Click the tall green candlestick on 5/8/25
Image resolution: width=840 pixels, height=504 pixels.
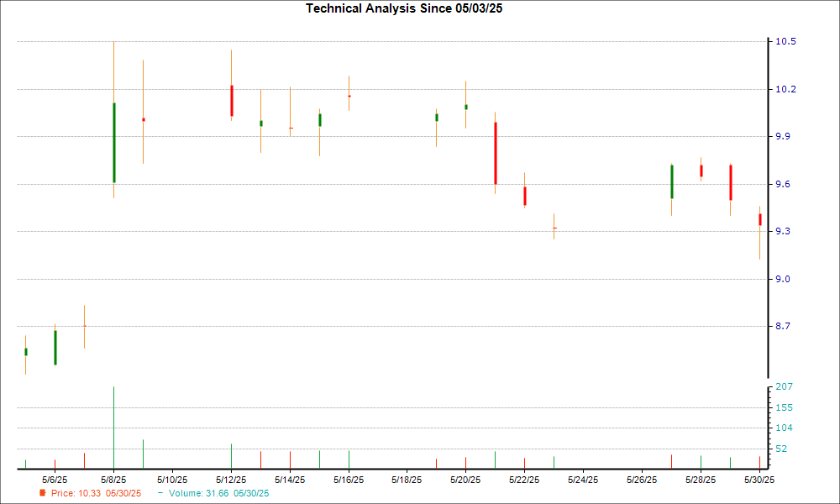click(x=113, y=143)
